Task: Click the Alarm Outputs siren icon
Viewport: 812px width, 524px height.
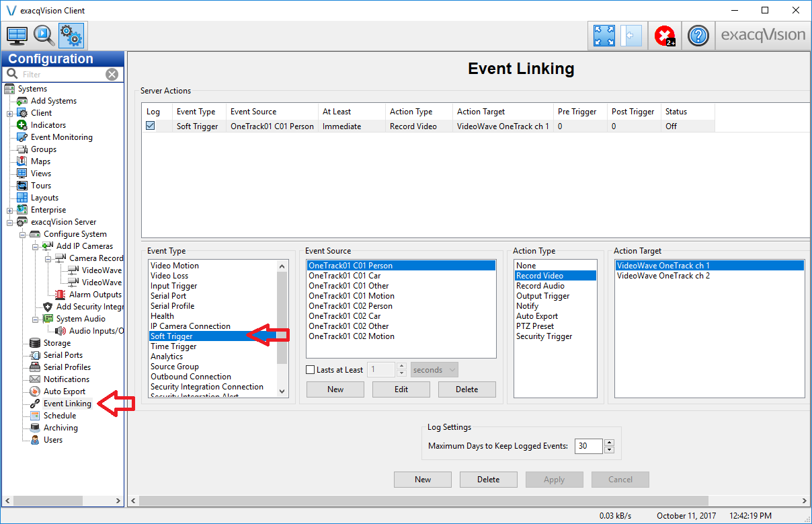Action: [61, 295]
